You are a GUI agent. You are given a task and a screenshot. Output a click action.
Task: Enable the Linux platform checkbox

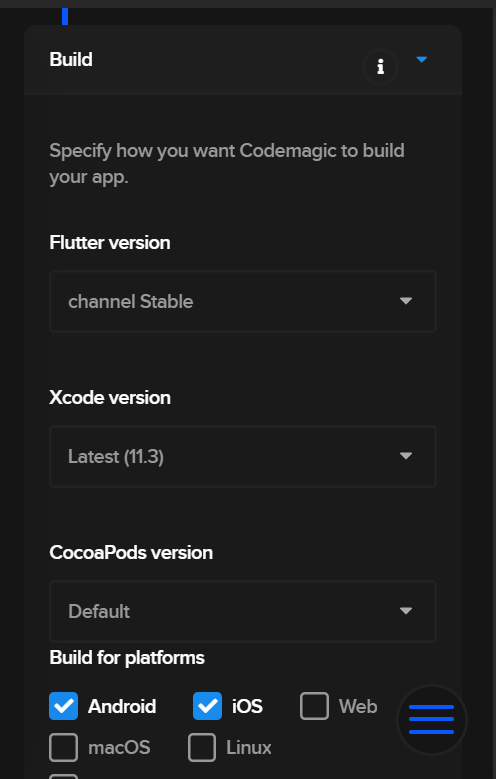[202, 747]
